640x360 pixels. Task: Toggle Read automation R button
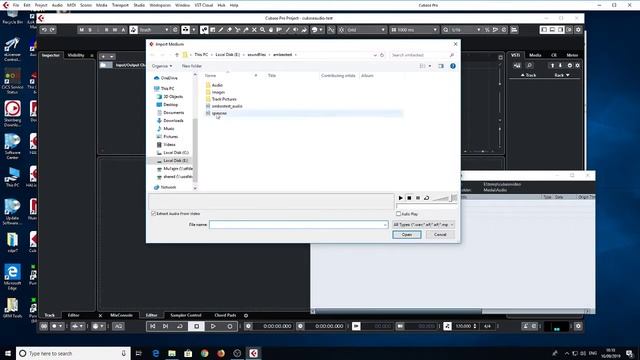point(107,30)
